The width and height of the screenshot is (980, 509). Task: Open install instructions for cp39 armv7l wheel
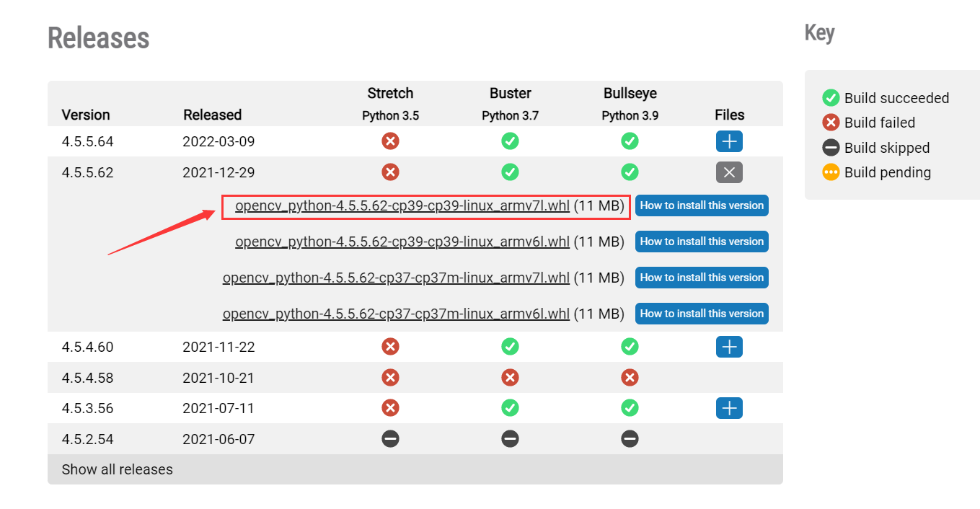click(702, 205)
